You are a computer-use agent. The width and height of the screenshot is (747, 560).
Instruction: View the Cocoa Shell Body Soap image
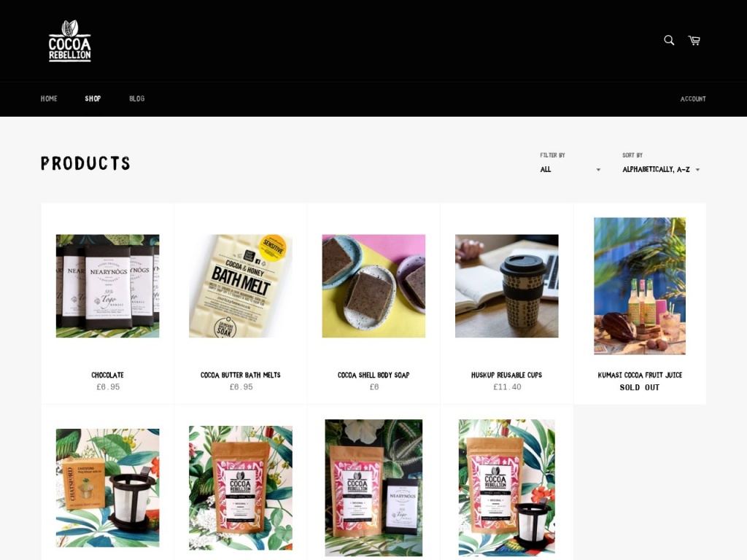coord(373,286)
